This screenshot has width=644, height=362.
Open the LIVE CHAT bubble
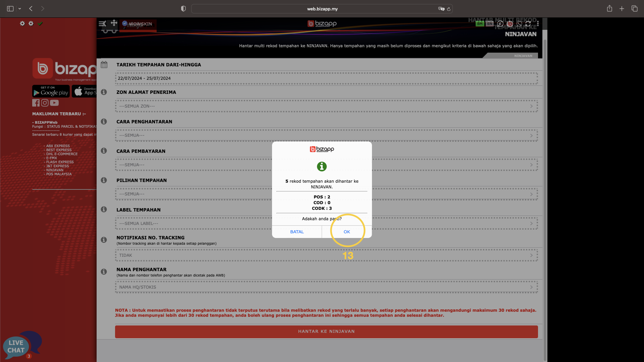pos(22,346)
